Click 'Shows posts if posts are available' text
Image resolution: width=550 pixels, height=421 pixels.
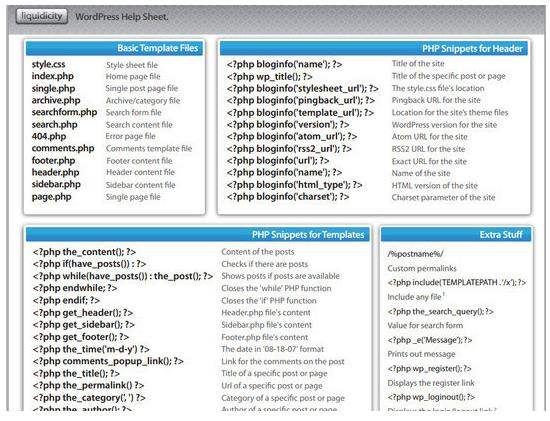(x=281, y=276)
